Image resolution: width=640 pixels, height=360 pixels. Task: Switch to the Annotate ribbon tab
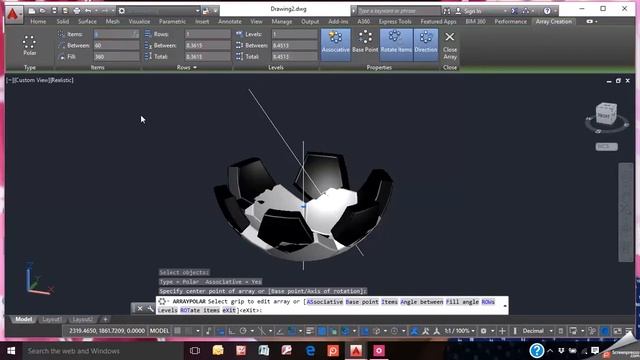tap(230, 21)
